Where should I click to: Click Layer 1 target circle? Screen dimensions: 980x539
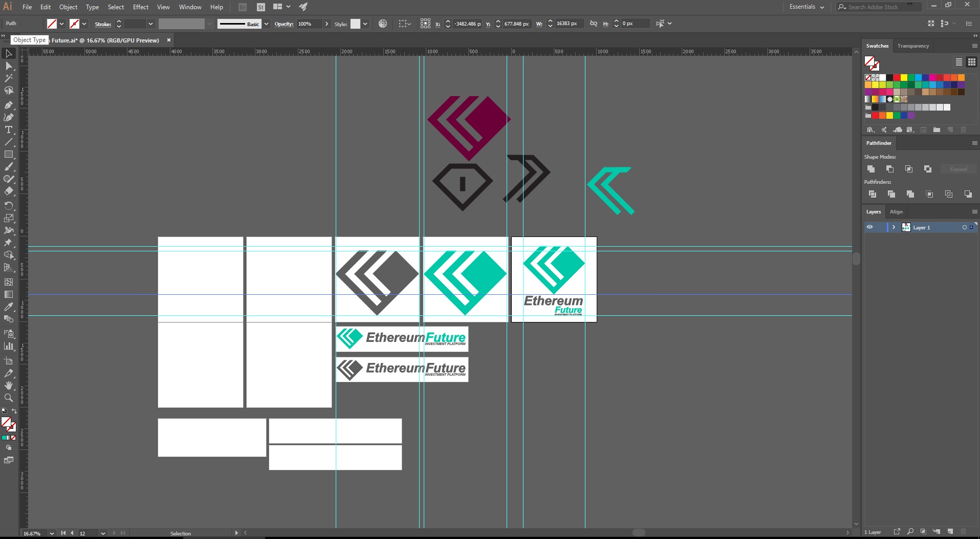tap(965, 227)
